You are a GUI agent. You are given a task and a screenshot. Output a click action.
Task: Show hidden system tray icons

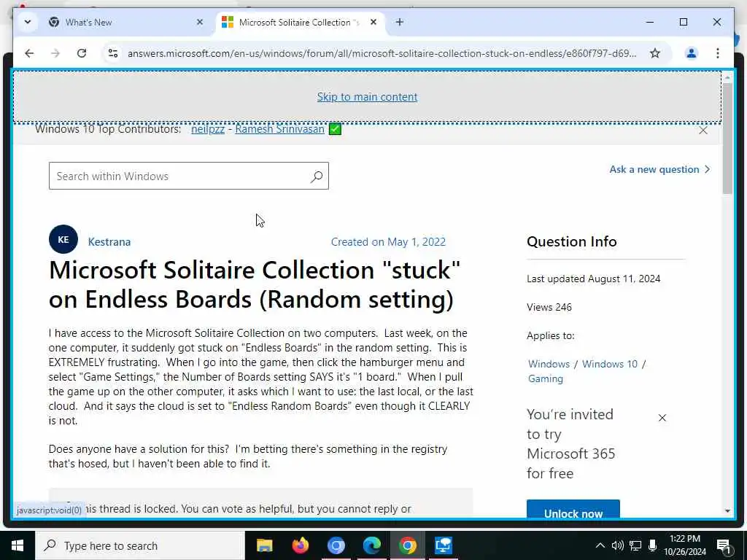(x=600, y=545)
